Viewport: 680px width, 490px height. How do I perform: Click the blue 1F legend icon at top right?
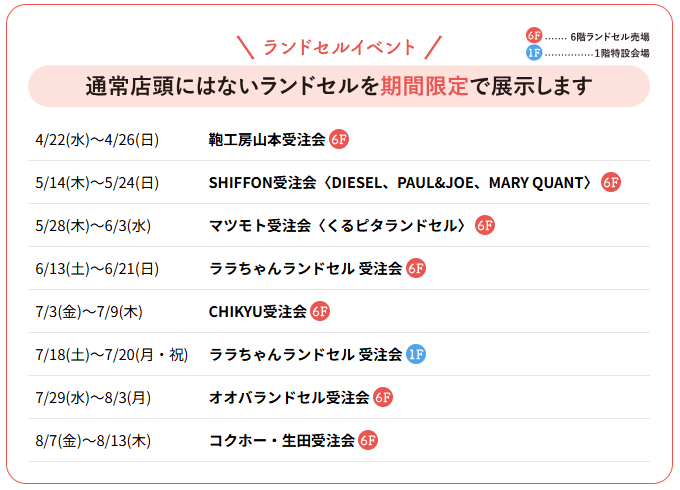click(x=534, y=52)
